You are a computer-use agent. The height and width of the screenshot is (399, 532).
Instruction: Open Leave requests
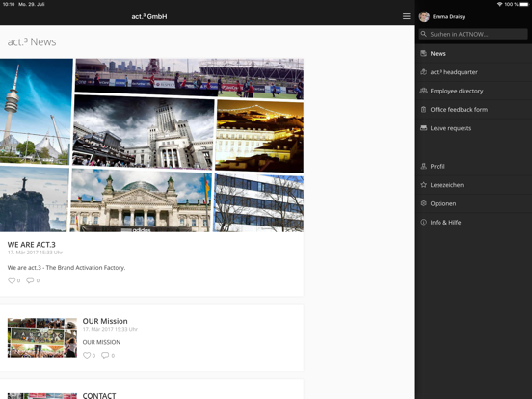473,128
